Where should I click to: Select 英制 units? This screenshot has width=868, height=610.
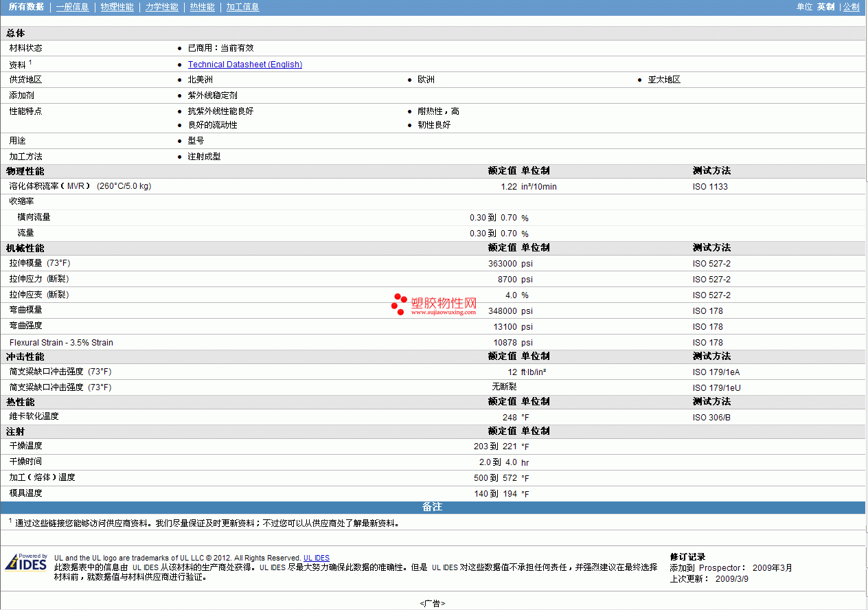[x=825, y=7]
